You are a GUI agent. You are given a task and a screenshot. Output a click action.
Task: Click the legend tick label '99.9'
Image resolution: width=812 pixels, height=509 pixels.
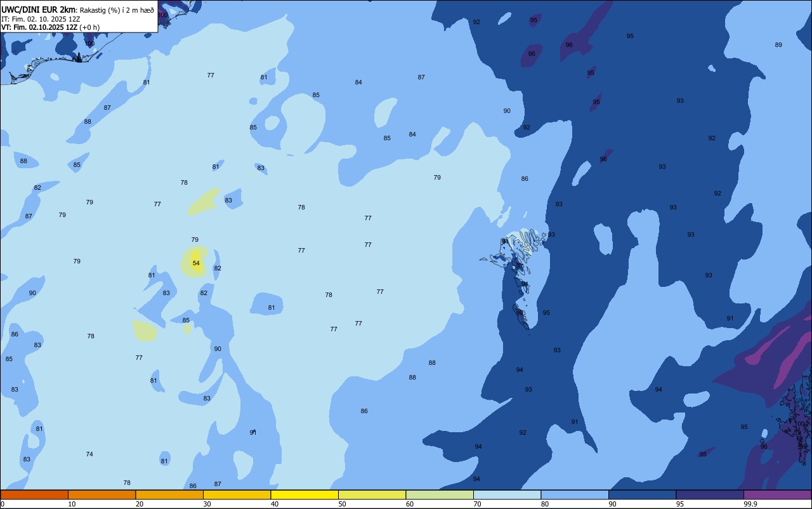[750, 504]
